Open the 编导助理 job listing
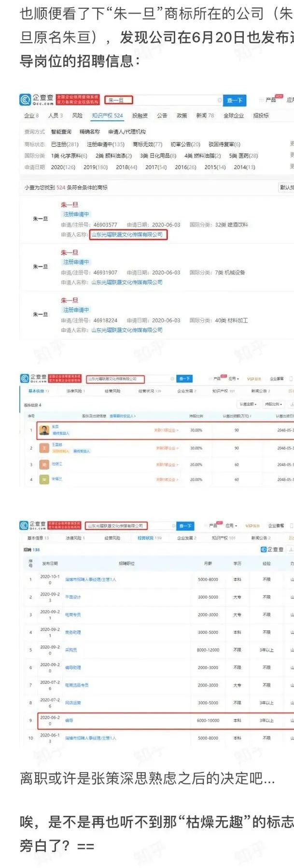 point(73,668)
